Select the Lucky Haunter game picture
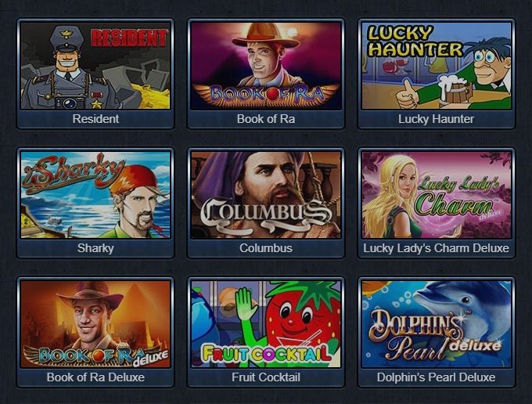Viewport: 532px width, 404px height. click(437, 66)
